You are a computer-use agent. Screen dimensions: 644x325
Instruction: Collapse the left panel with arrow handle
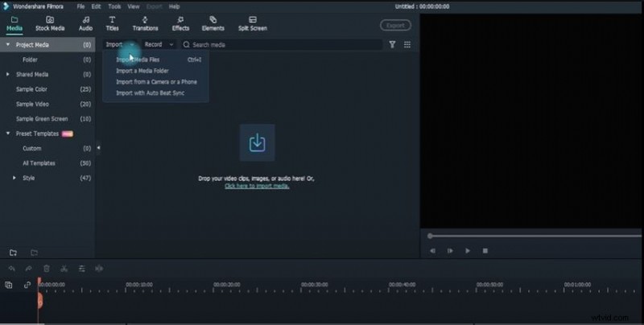click(98, 148)
